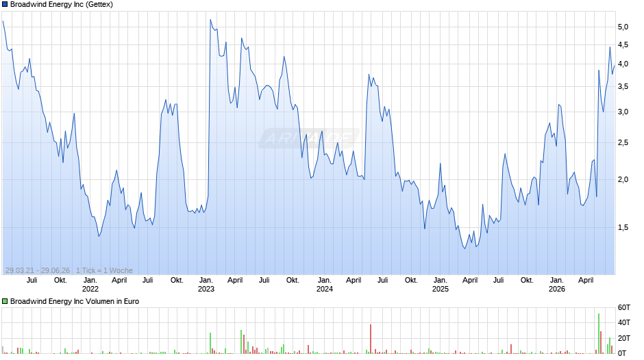The height and width of the screenshot is (360, 644).
Task: Click the '1 Tick = 1 Woche' text
Action: (x=104, y=270)
